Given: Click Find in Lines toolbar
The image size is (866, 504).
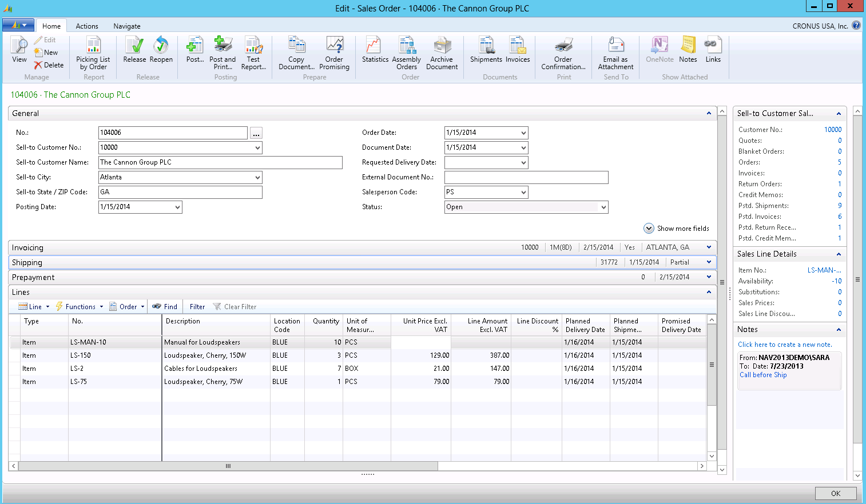Looking at the screenshot, I should (x=165, y=307).
